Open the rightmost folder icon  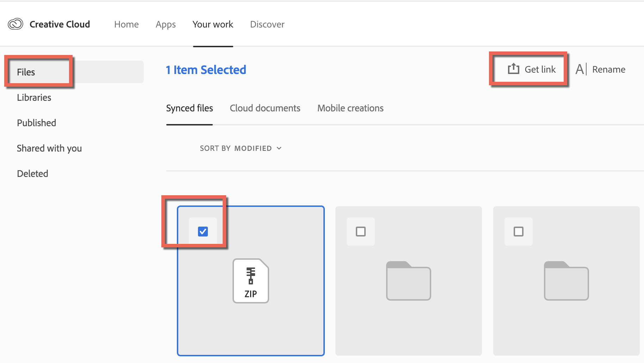coord(566,281)
